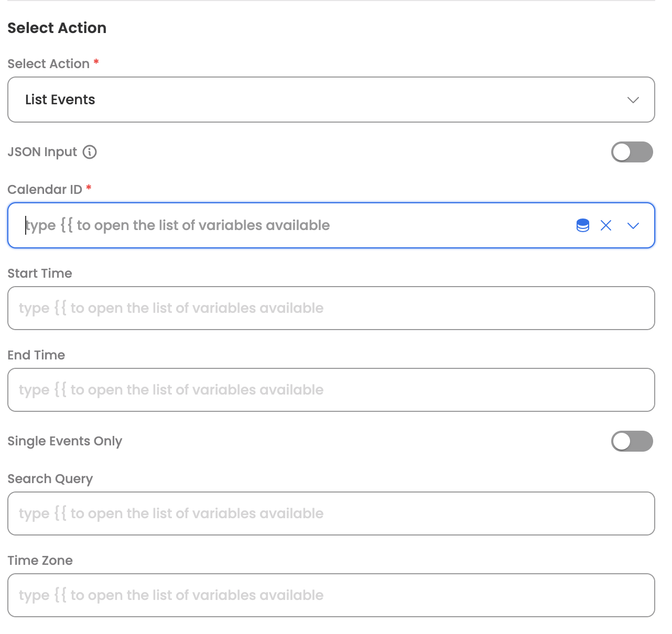Click the "Start Time" field label
The height and width of the screenshot is (634, 672).
pyautogui.click(x=40, y=274)
